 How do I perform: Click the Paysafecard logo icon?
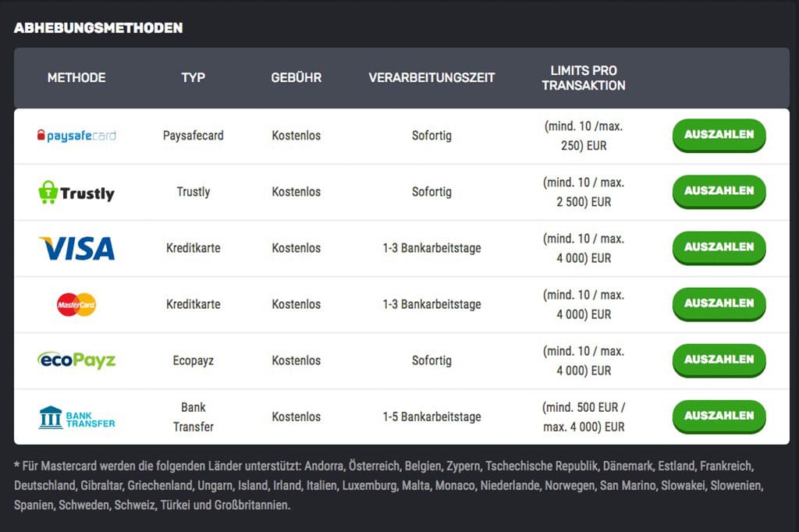point(76,136)
